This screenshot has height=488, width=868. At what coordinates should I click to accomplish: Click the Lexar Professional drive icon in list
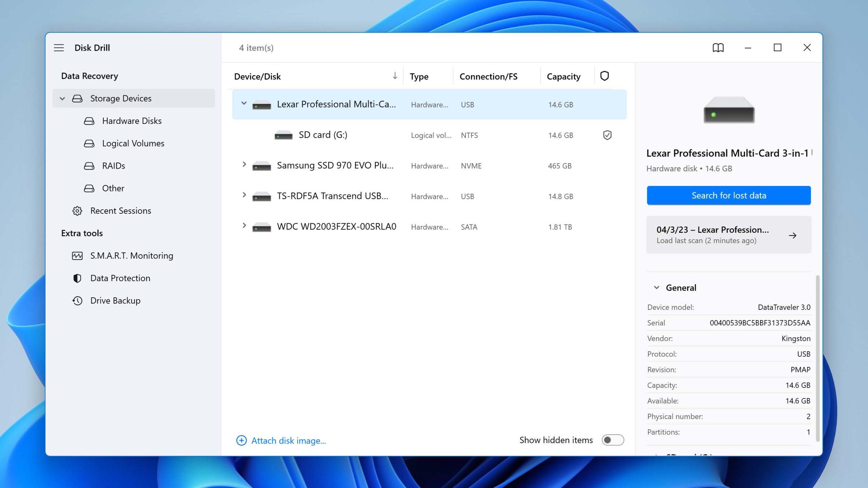[x=262, y=105]
